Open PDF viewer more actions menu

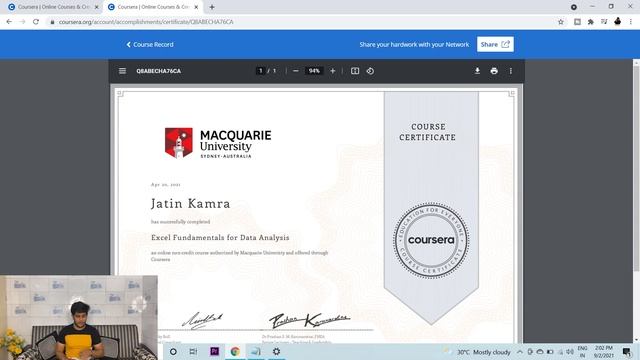coord(511,71)
